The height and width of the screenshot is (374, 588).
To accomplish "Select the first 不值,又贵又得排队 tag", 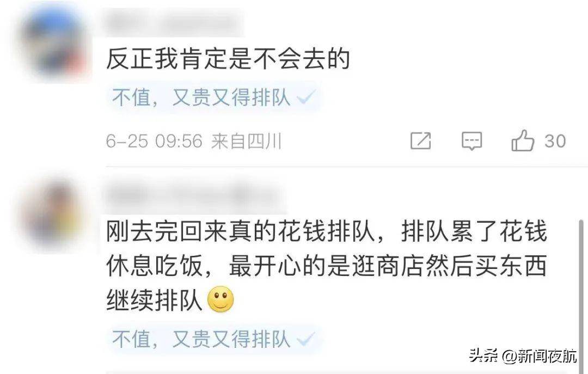I will [x=213, y=97].
